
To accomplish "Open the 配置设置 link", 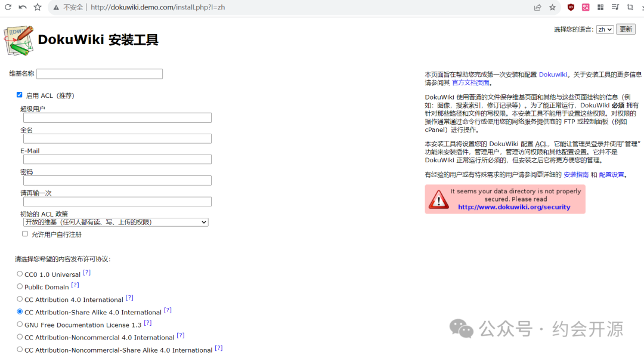I will (612, 175).
